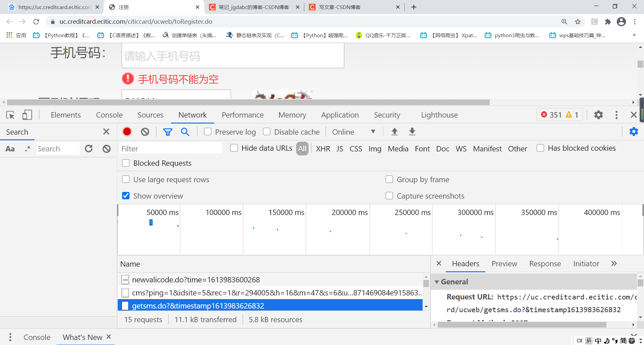Select the All filter type
This screenshot has height=345, width=644.
tap(302, 148)
